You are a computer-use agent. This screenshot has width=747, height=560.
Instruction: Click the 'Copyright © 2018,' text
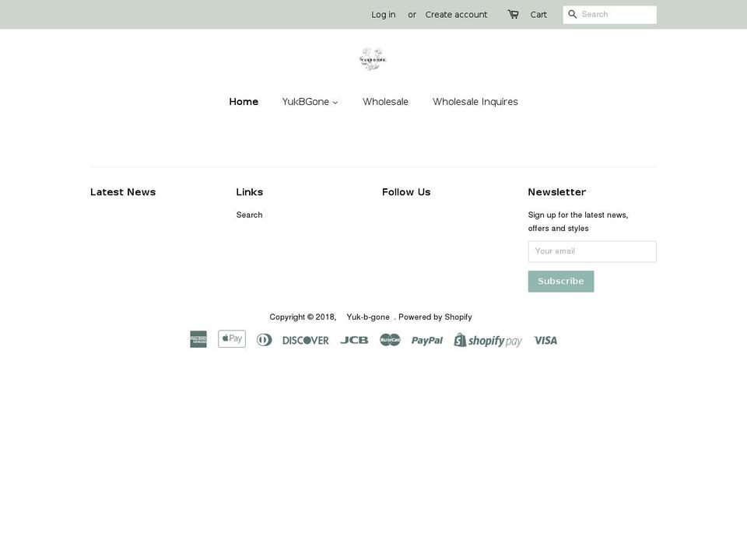[303, 317]
